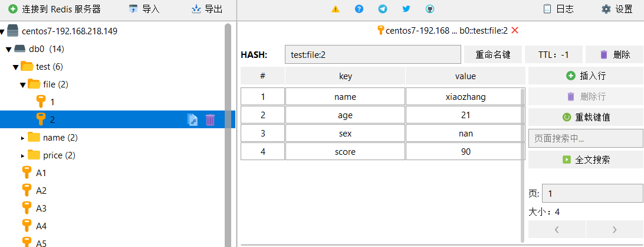Click the # column header
Screen dimensions: 644x247
pyautogui.click(x=262, y=76)
